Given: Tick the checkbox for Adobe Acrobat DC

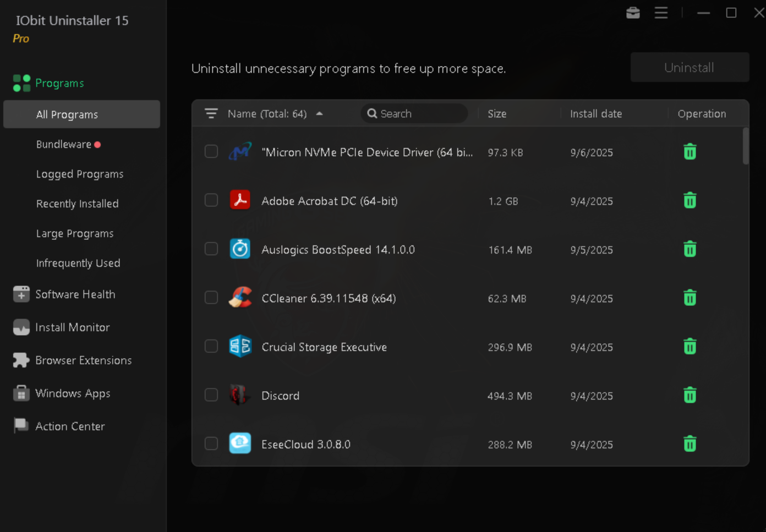Looking at the screenshot, I should click(211, 200).
